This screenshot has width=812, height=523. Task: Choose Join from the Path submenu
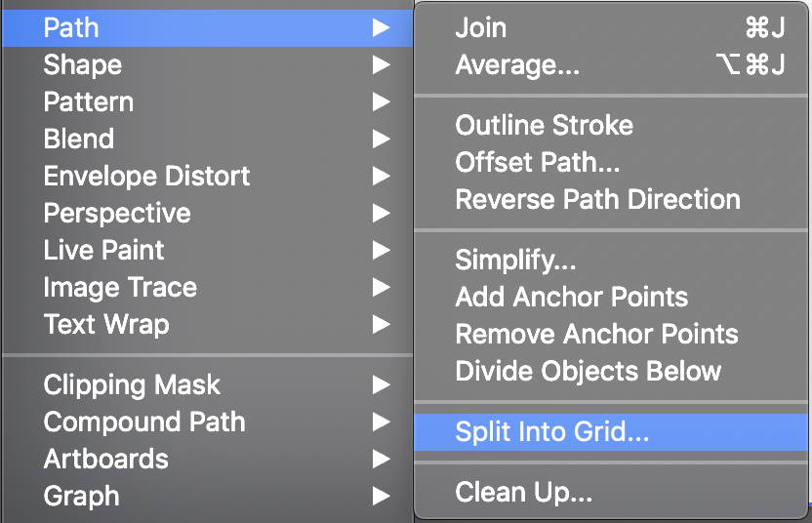point(481,27)
